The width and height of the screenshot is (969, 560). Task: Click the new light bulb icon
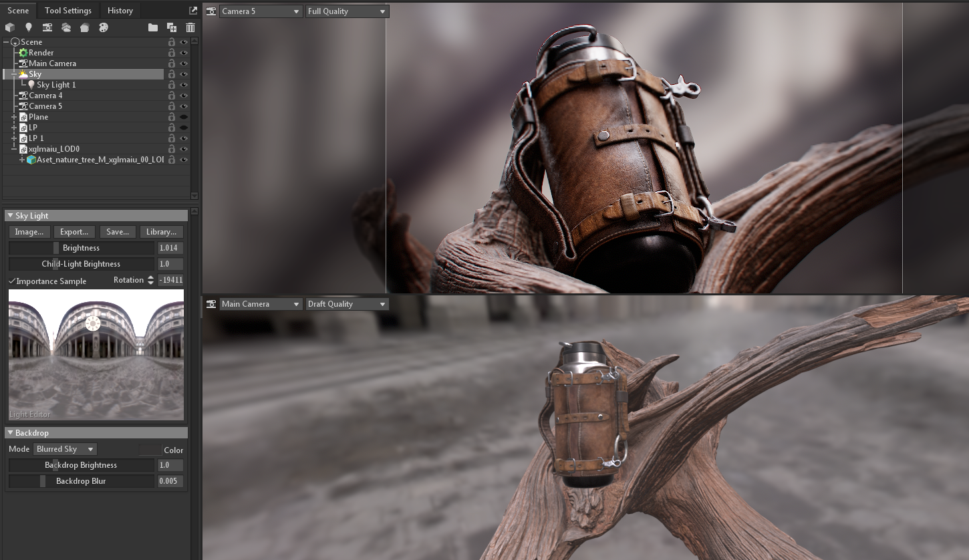point(28,27)
